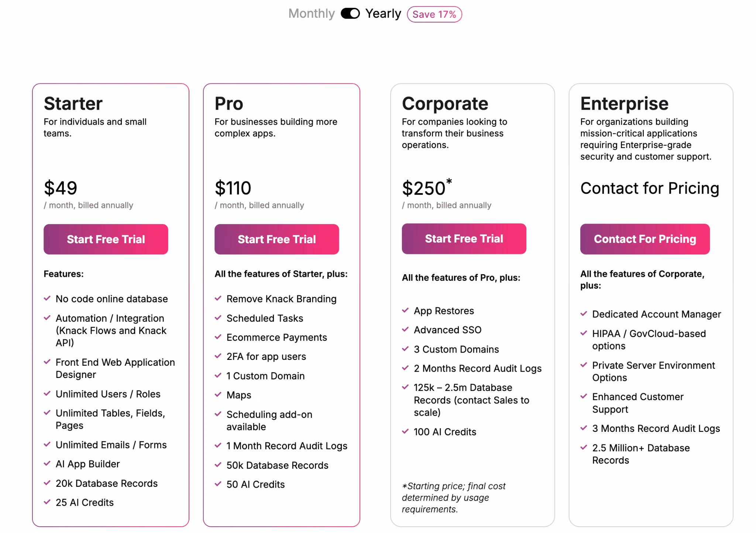Click the $250 Corporate price
This screenshot has height=533, width=756.
point(427,188)
